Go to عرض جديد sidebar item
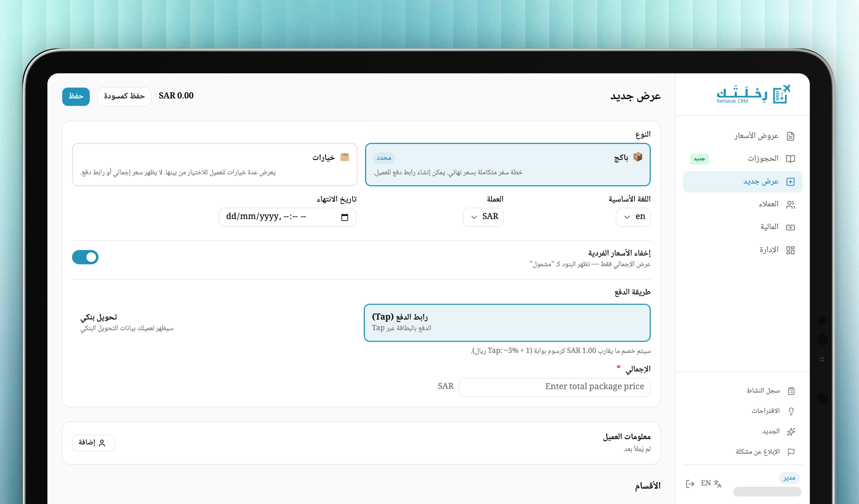859x504 pixels. point(743,182)
